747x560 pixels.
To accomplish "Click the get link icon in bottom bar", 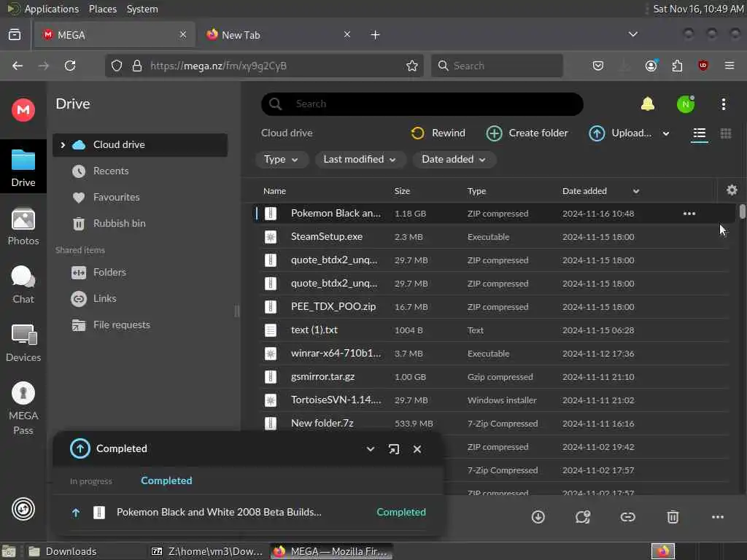I will pyautogui.click(x=627, y=517).
